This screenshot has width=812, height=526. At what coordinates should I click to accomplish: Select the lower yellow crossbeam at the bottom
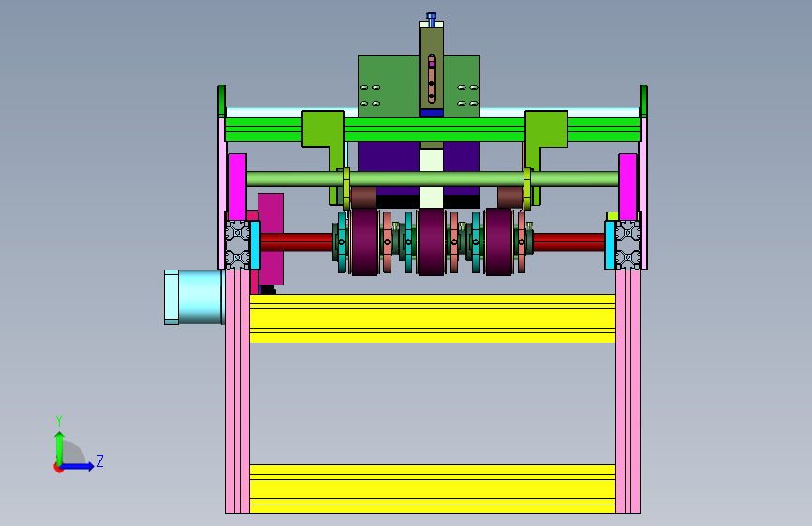coord(433,489)
